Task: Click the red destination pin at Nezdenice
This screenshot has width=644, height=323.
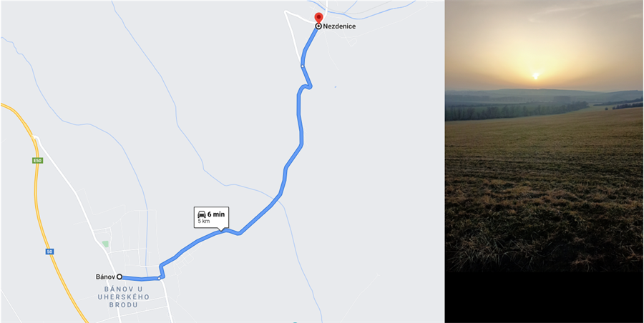Action: (x=318, y=18)
